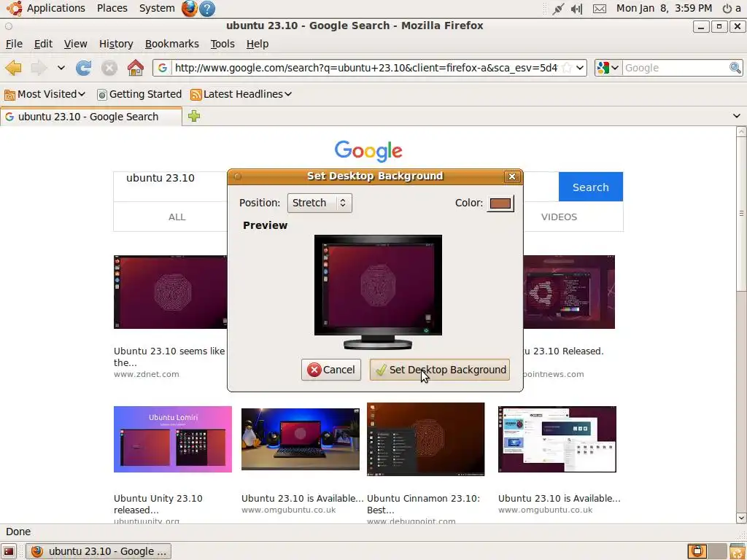The image size is (747, 560).
Task: Reload the current page
Action: tap(84, 68)
